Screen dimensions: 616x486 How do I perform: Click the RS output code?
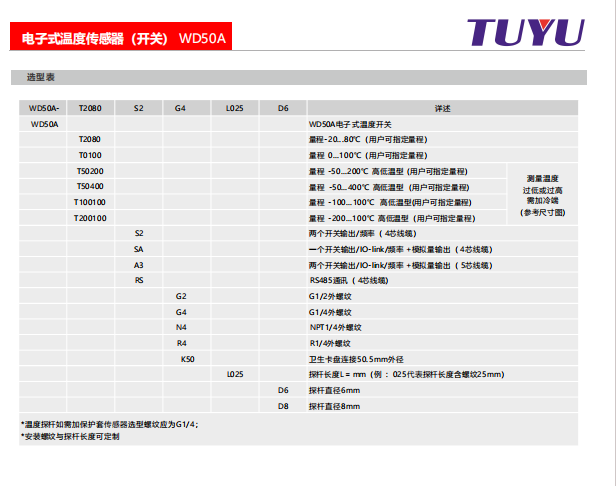pos(139,280)
